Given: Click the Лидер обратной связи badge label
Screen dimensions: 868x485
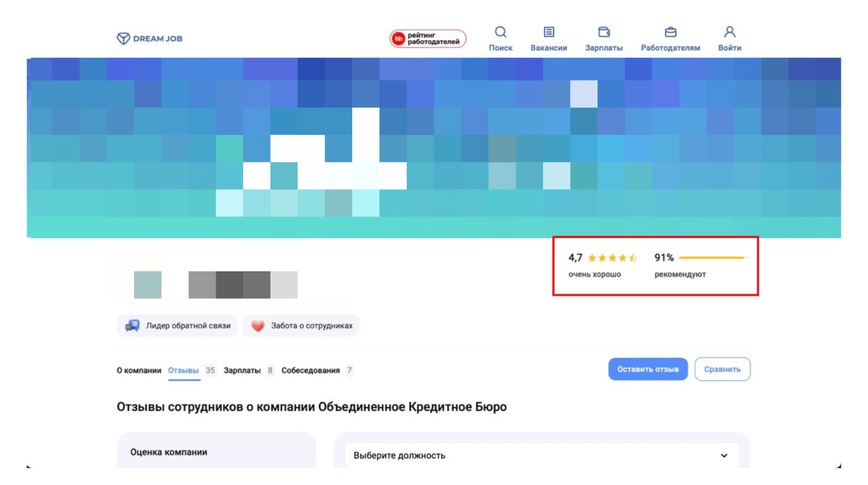Looking at the screenshot, I should click(188, 326).
